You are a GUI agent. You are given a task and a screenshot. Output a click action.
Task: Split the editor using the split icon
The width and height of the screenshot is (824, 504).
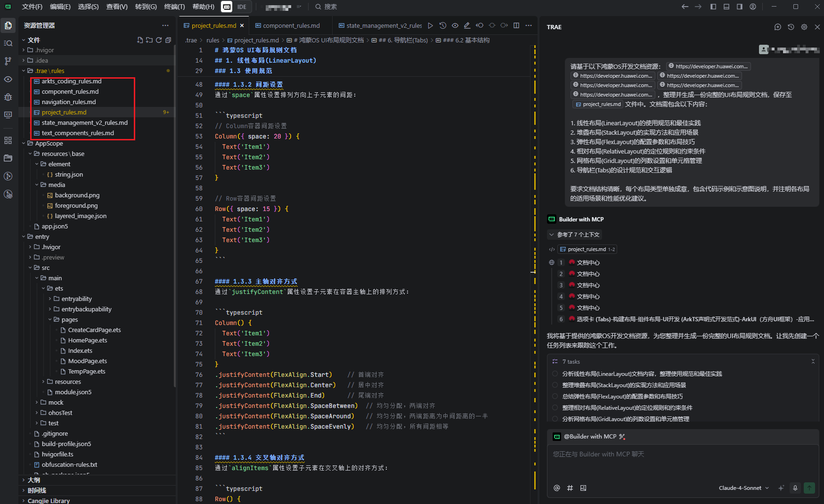tap(516, 25)
